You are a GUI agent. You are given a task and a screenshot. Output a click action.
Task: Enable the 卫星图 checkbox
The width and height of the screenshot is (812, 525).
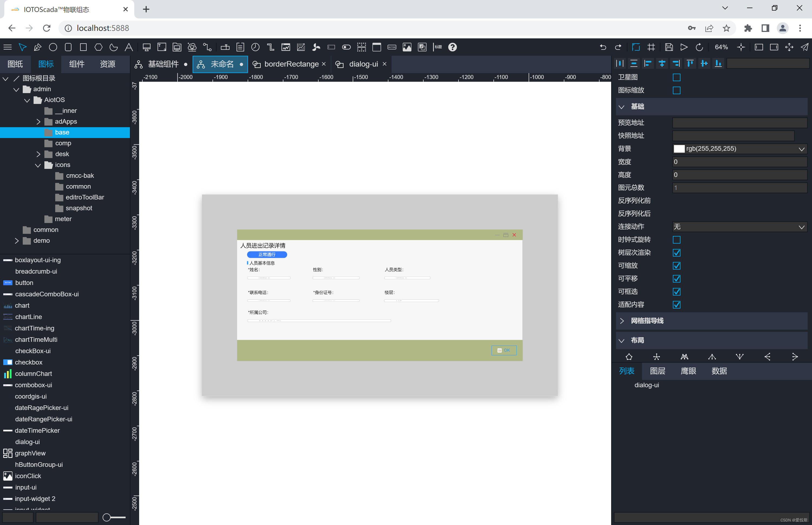point(676,77)
